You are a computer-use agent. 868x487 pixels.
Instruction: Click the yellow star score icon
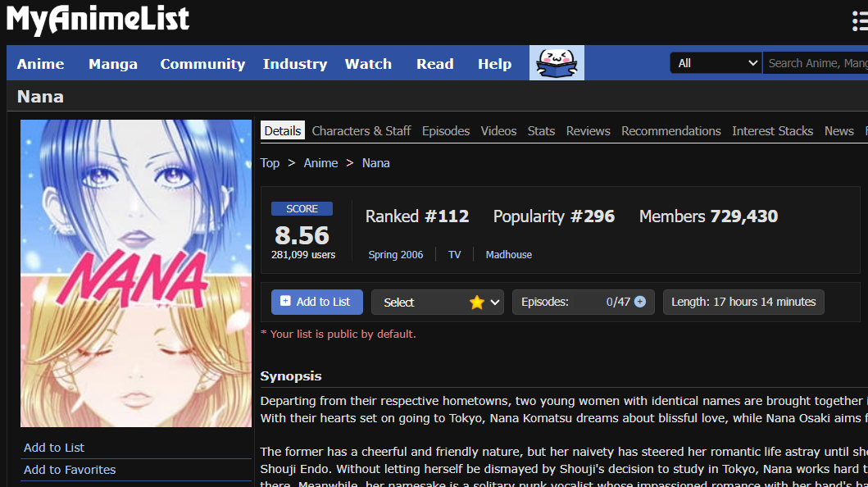point(476,303)
